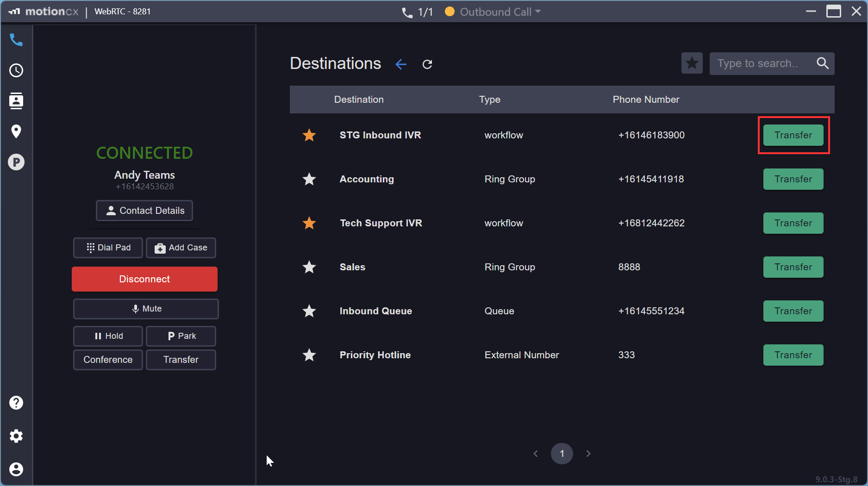Favorite the Sales destination star

(x=309, y=267)
